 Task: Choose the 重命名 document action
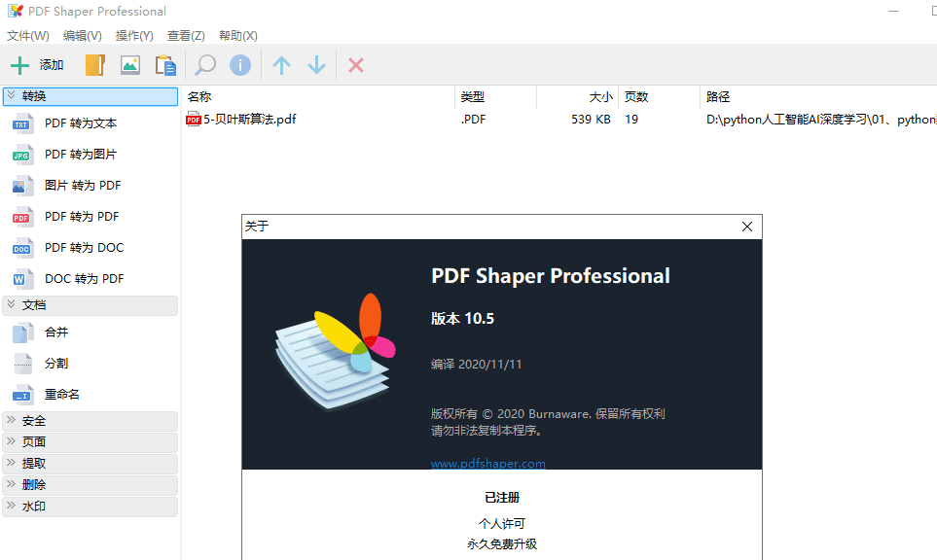point(62,395)
